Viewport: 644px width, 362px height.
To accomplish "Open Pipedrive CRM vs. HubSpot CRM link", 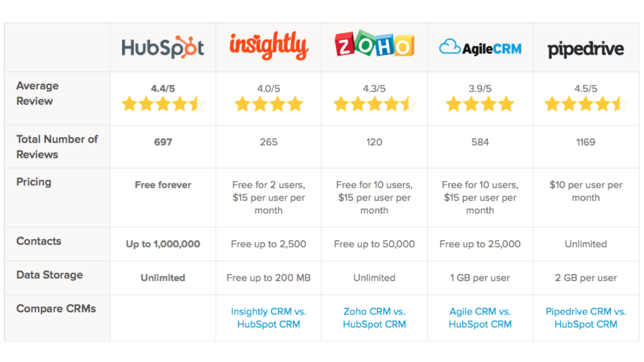I will coord(586,318).
